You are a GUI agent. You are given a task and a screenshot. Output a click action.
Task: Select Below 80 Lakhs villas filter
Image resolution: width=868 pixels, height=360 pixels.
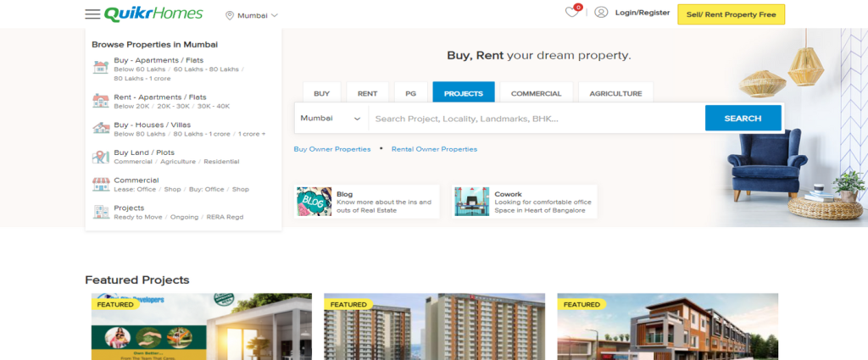[140, 134]
